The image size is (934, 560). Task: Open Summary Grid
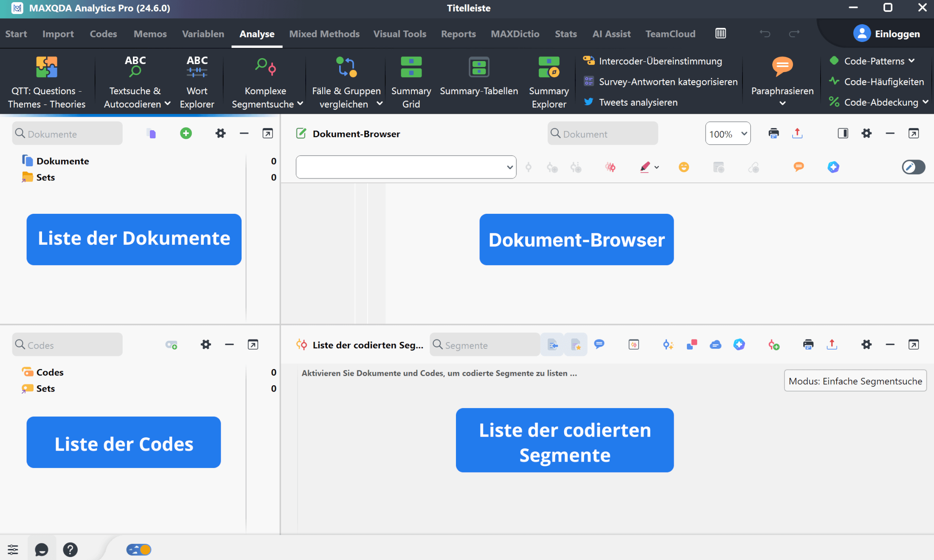(411, 82)
